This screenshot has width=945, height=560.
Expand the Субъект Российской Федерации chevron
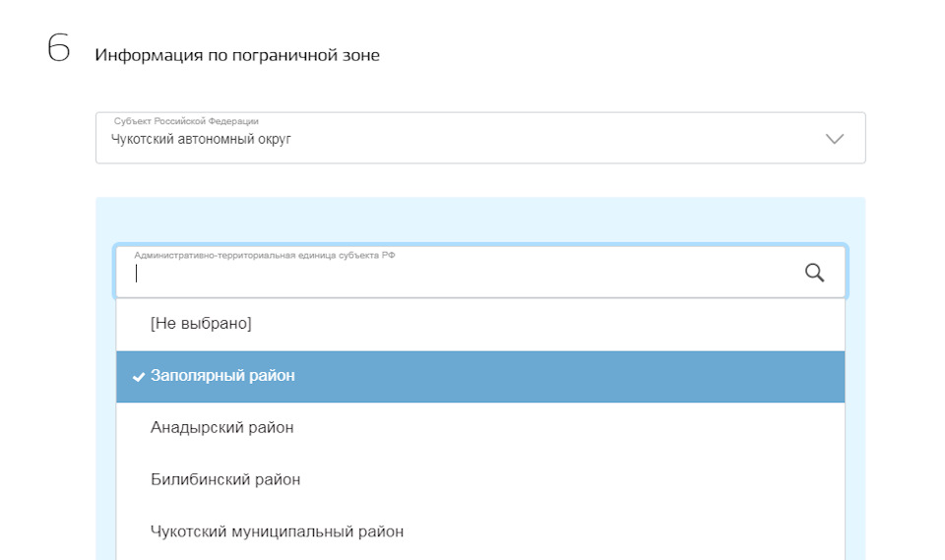pos(835,139)
